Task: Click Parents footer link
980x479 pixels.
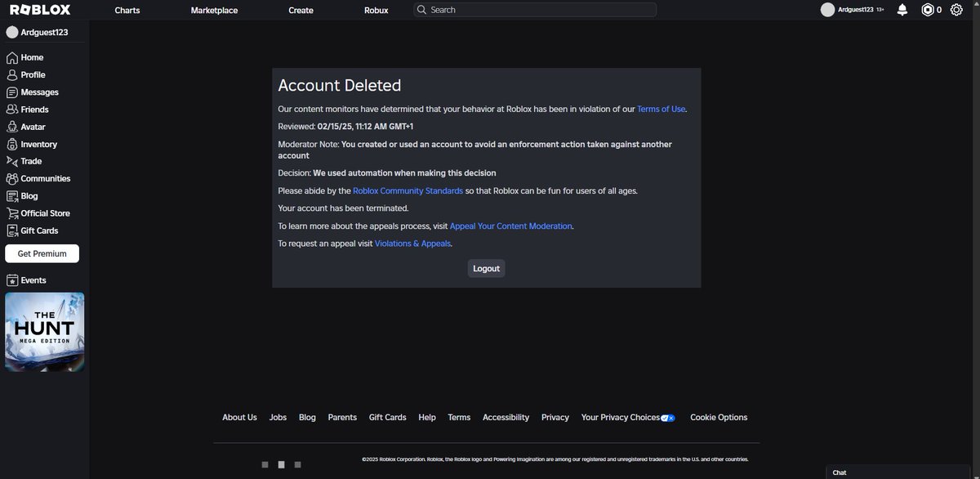Action: (x=342, y=418)
